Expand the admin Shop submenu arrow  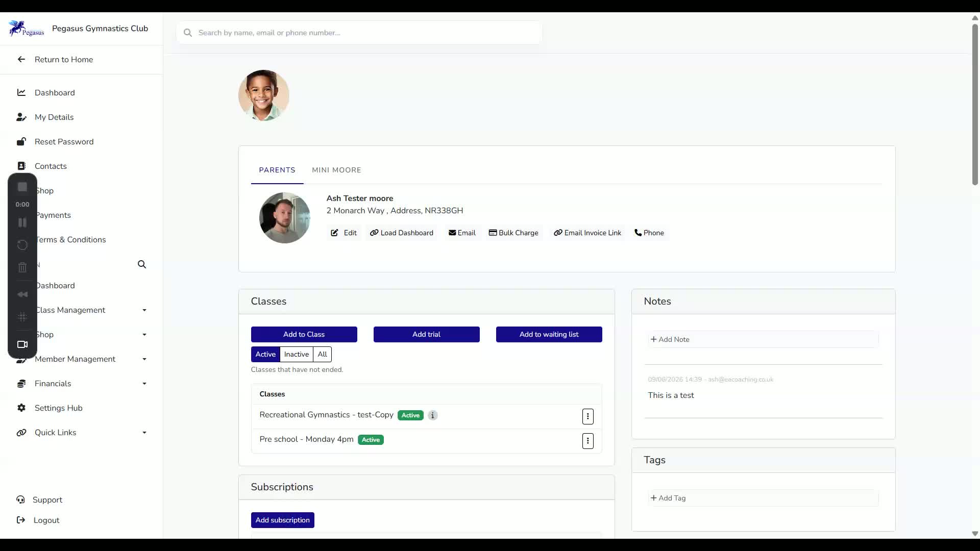(144, 335)
